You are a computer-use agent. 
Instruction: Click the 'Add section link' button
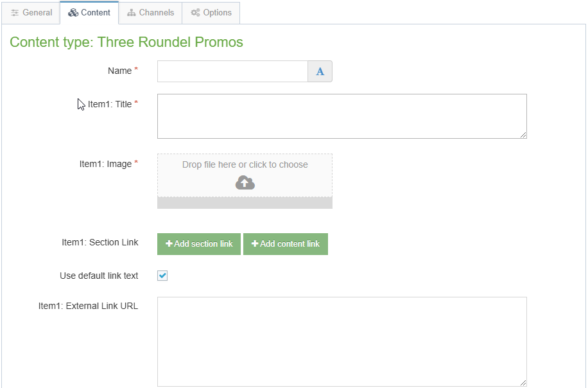198,244
